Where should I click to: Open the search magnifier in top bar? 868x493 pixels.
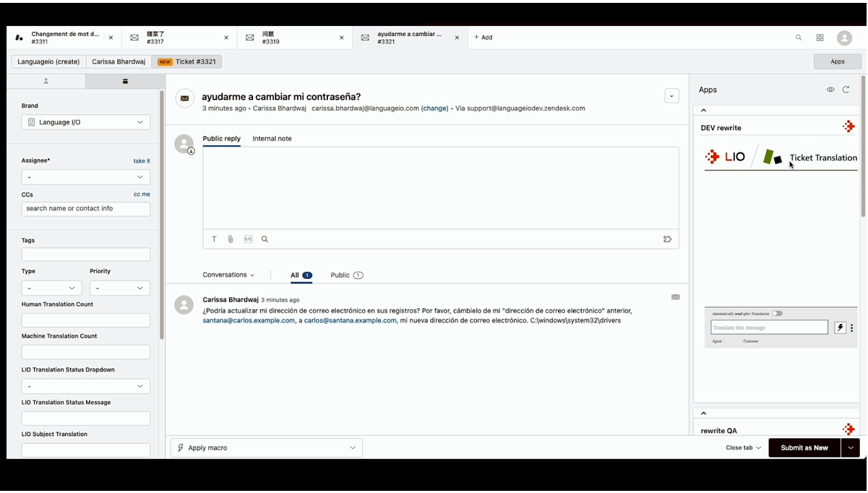pos(799,38)
